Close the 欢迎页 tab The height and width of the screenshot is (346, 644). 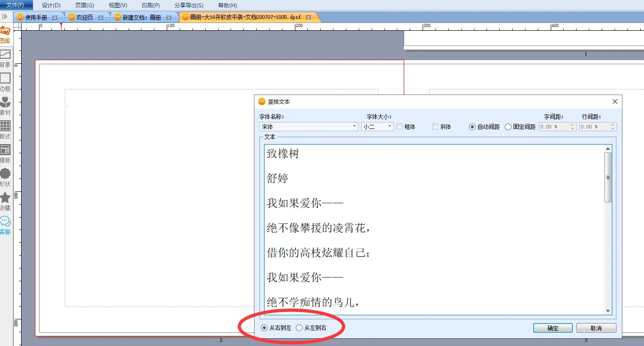pyautogui.click(x=101, y=17)
